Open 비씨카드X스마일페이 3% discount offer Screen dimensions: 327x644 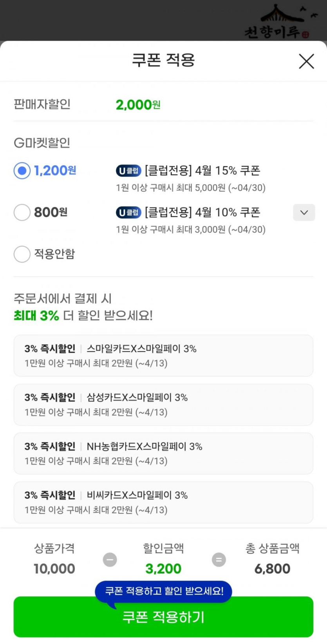(163, 502)
